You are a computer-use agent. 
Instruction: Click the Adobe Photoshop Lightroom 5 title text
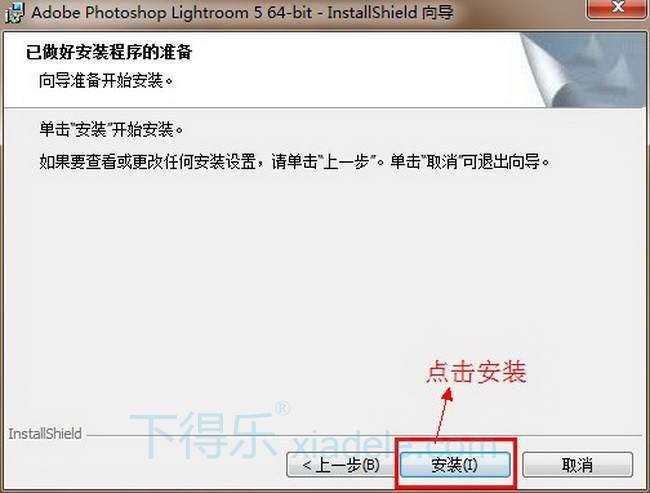coord(172,12)
